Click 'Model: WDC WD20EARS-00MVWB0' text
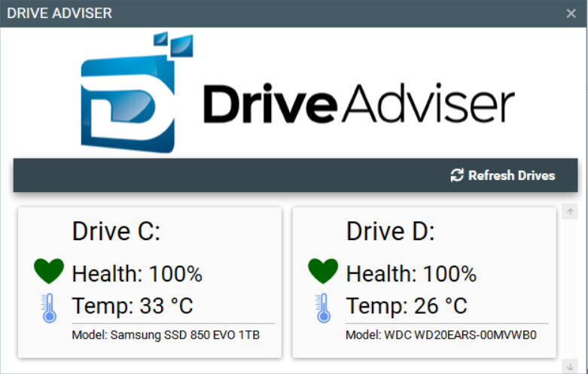Screen dimensions: 588x374 click(441, 335)
